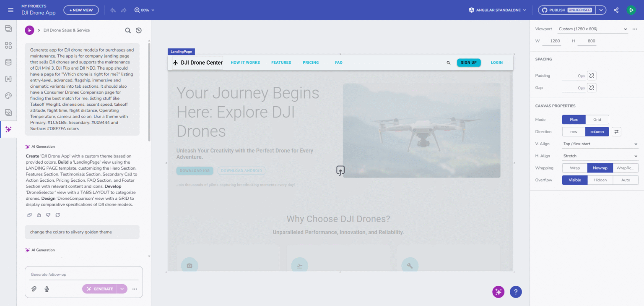Click the Features nav item in canvas
The width and height of the screenshot is (644, 306).
281,63
